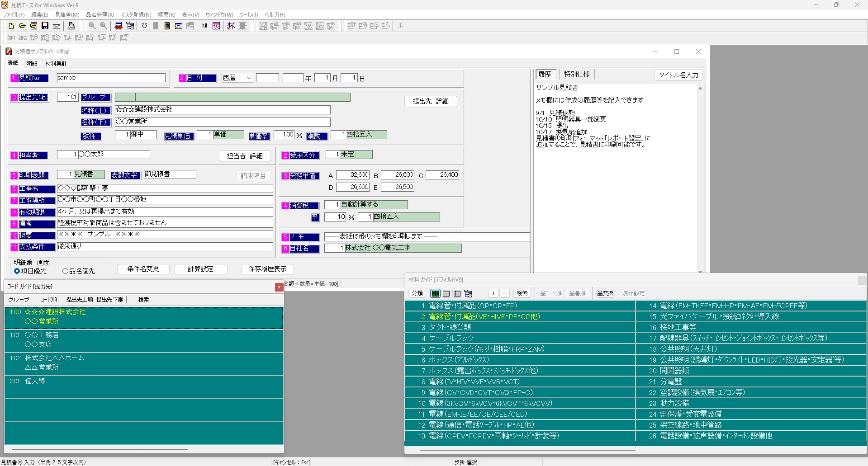Click the tree structure icon beside swap arrows
Image resolution: width=868 pixels, height=466 pixels.
click(130, 26)
